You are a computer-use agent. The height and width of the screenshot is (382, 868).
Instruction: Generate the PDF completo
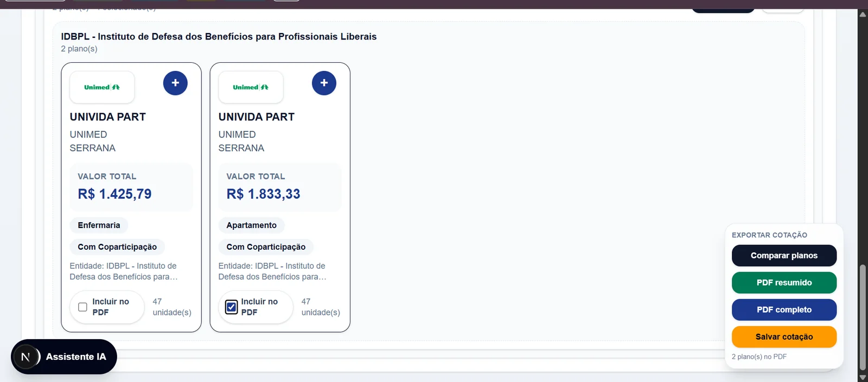tap(784, 310)
